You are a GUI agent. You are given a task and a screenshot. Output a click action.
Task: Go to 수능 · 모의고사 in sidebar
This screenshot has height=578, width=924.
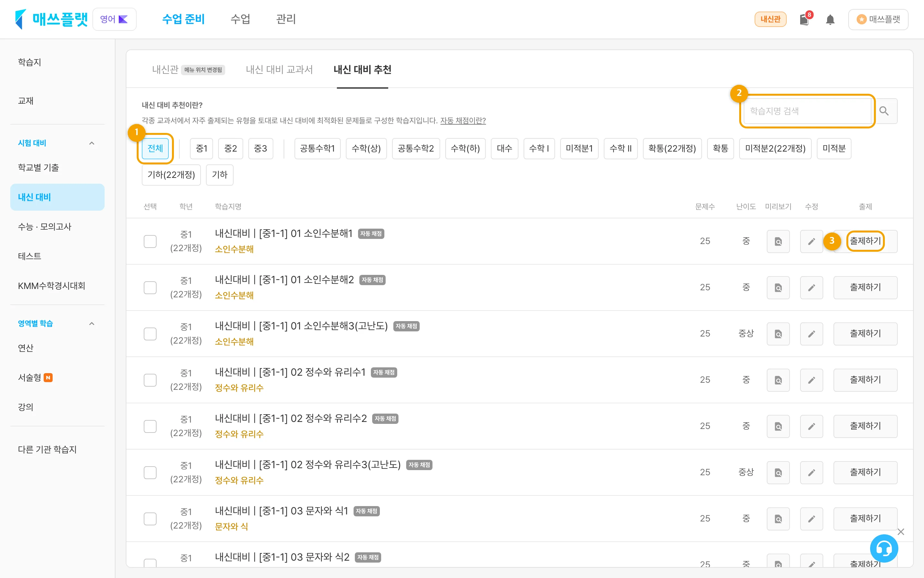pos(45,227)
